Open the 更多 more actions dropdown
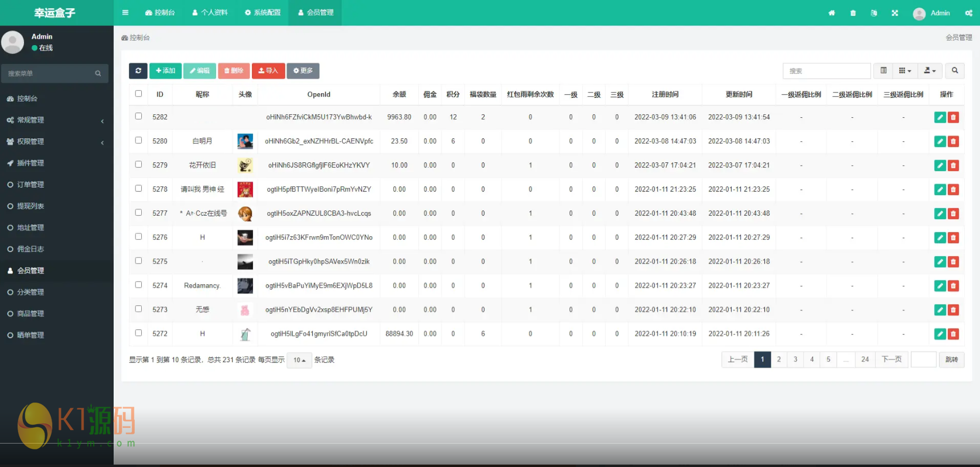The width and height of the screenshot is (980, 467). pyautogui.click(x=303, y=70)
